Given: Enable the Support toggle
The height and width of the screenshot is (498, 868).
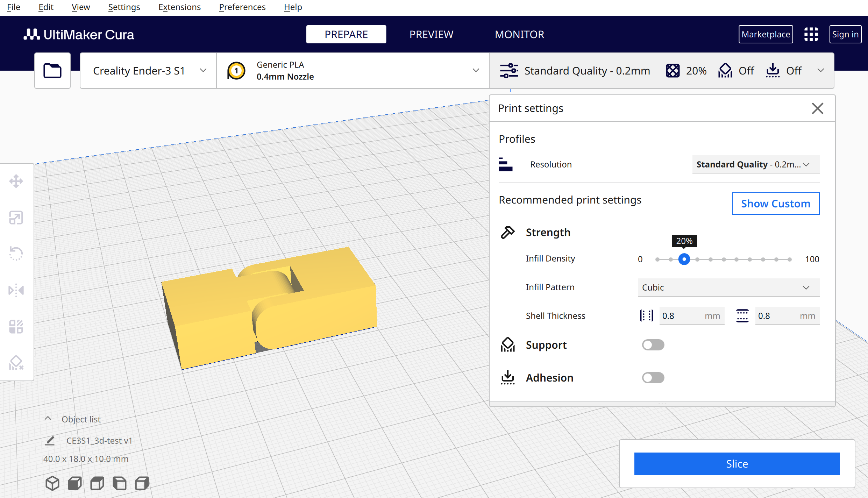Looking at the screenshot, I should (653, 345).
